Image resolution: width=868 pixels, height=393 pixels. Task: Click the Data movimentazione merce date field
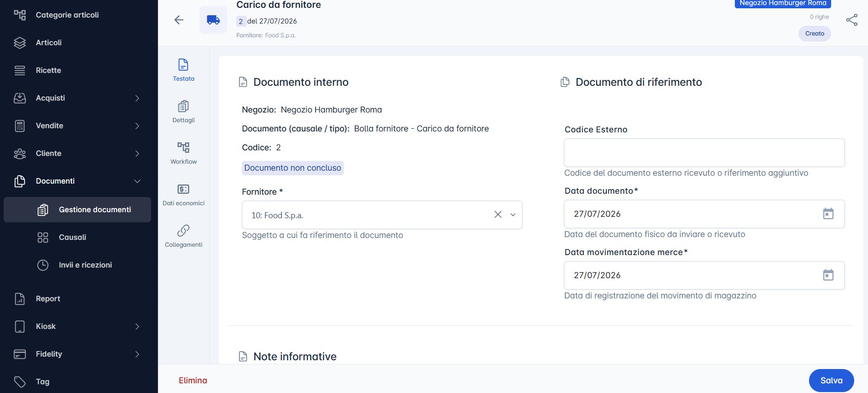coord(704,275)
